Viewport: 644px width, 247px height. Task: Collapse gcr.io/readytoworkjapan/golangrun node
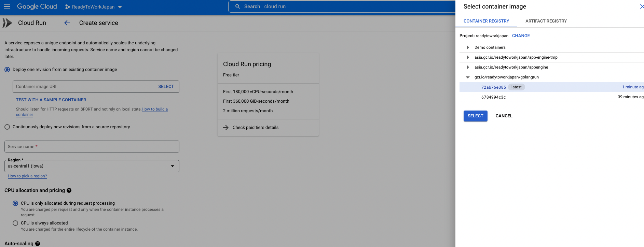click(x=468, y=77)
